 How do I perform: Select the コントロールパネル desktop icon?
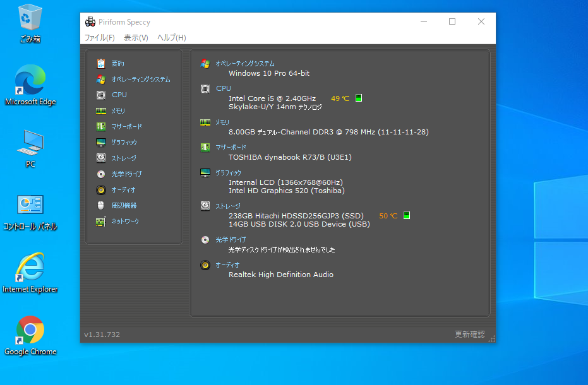(30, 213)
